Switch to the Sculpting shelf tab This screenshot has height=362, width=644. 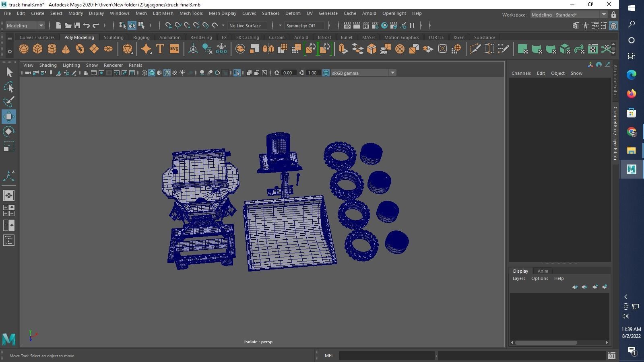[114, 37]
